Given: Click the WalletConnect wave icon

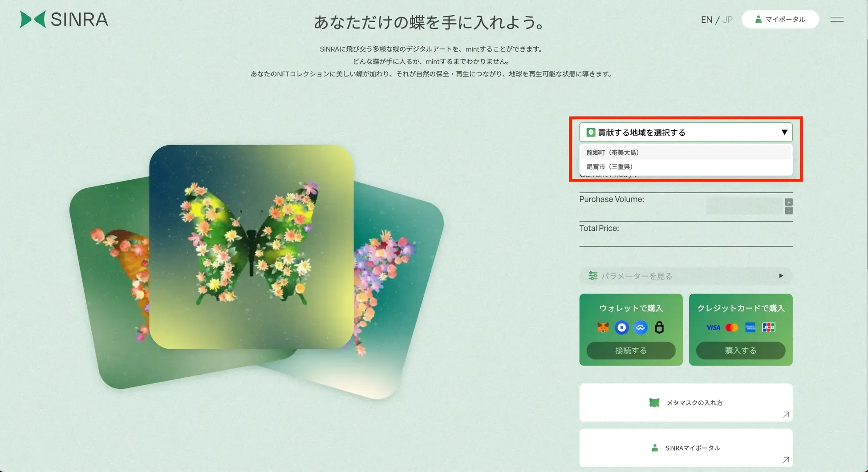Looking at the screenshot, I should point(641,328).
